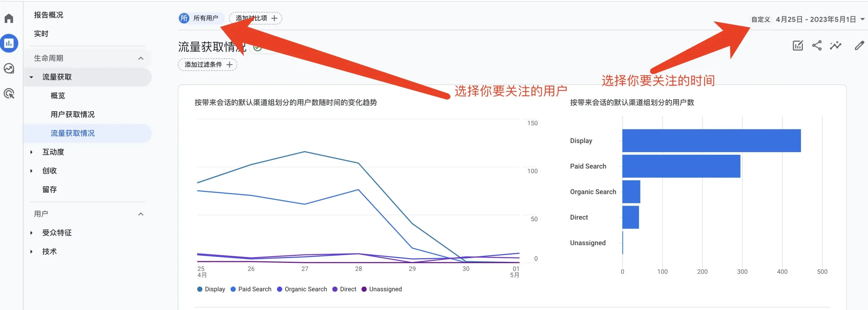The width and height of the screenshot is (868, 310).
Task: Open the Insights sparkline icon
Action: coord(836,45)
